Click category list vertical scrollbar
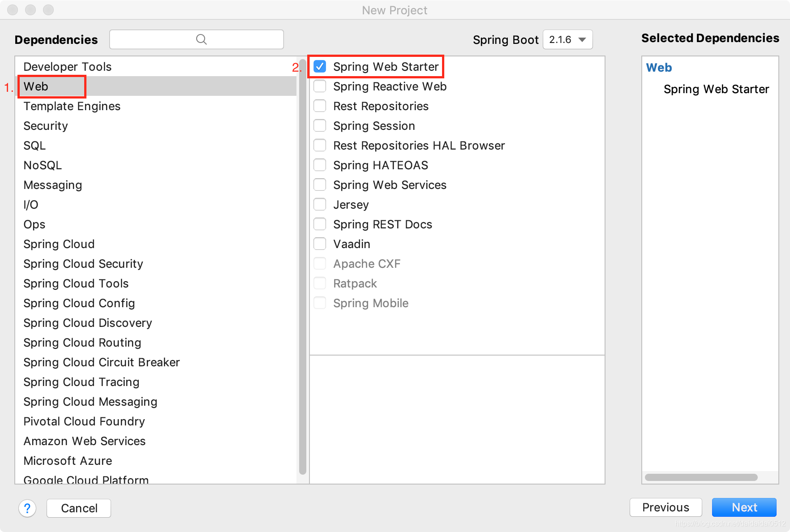This screenshot has width=790, height=532. pos(303,267)
